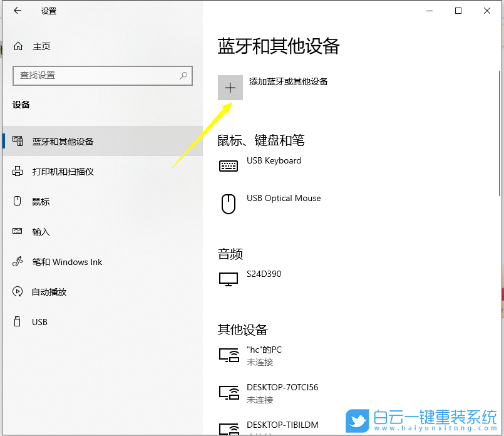Select the "hc"的PC device entry
Image resolution: width=504 pixels, height=436 pixels.
pyautogui.click(x=263, y=350)
